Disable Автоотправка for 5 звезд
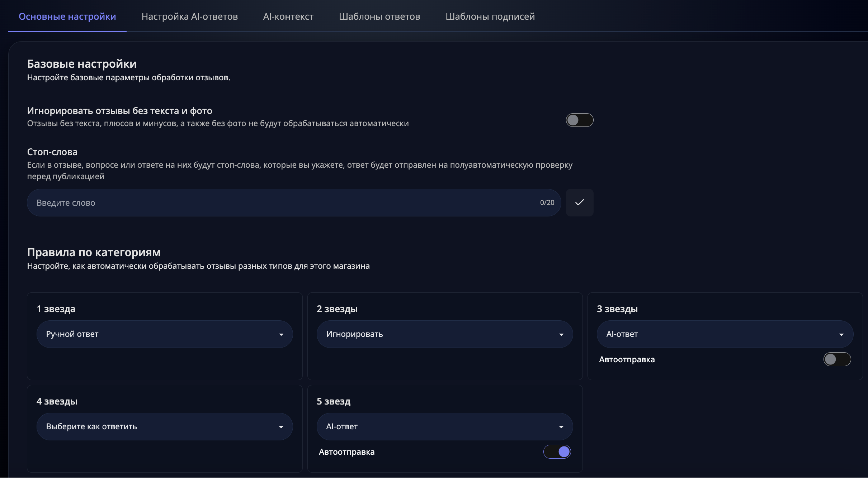Image resolution: width=868 pixels, height=478 pixels. (x=557, y=451)
